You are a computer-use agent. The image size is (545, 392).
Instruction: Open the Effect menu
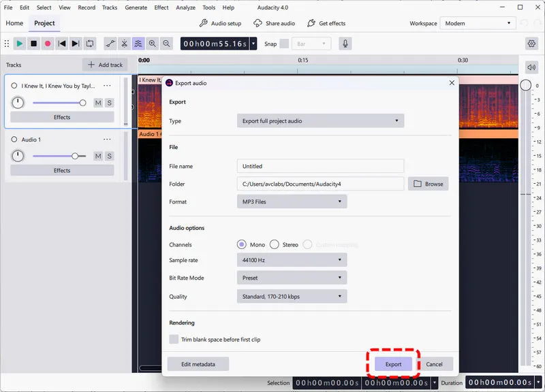click(161, 7)
